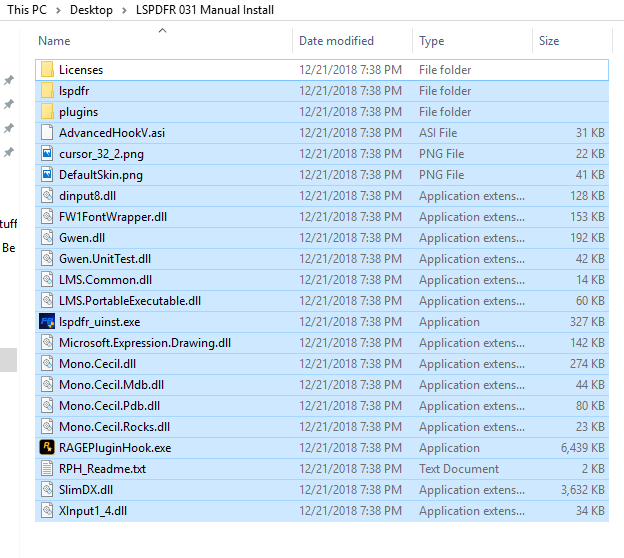Click the first Quick access pin icon
Screen dimensions: 624x558
coord(9,80)
